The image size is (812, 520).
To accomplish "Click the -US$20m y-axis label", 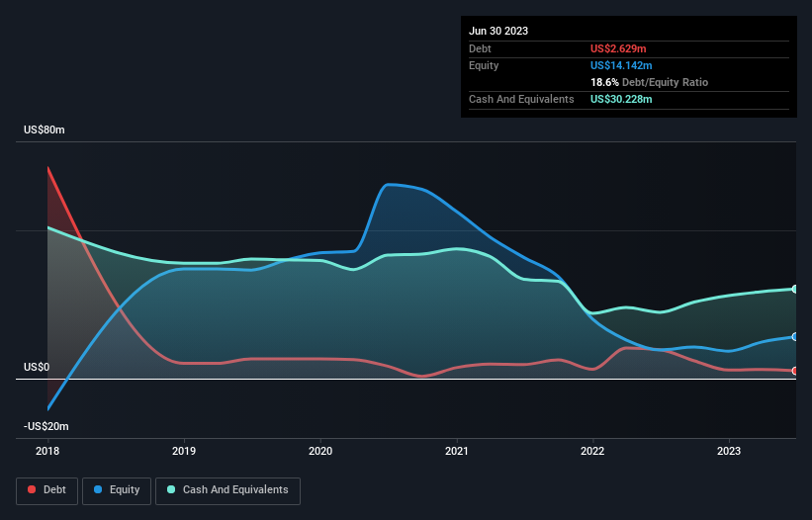I will (46, 426).
